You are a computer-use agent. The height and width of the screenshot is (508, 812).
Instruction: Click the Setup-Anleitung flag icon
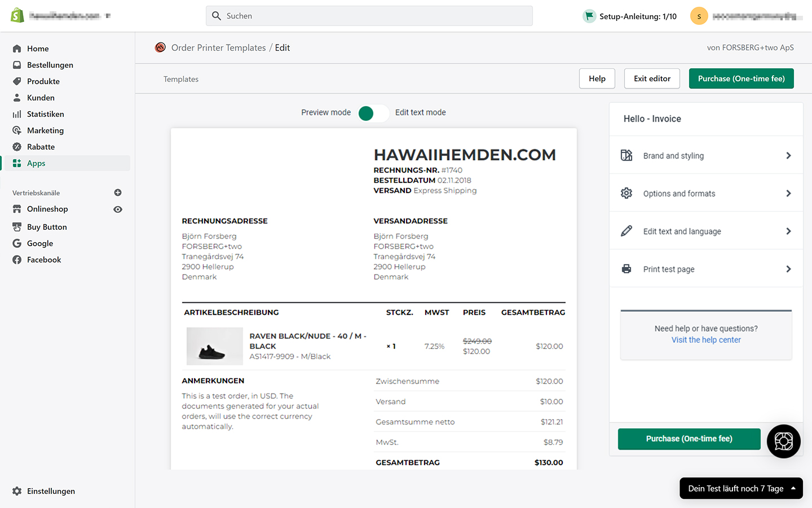[x=589, y=16]
